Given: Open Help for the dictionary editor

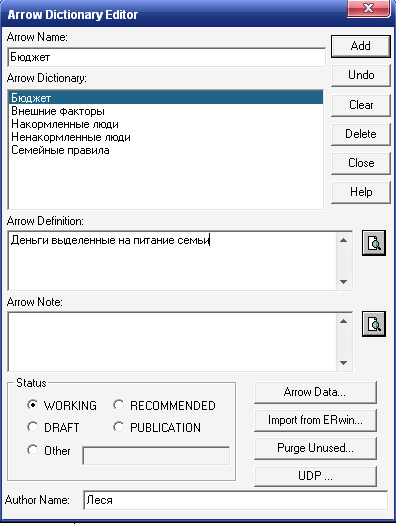Looking at the screenshot, I should coord(361,192).
